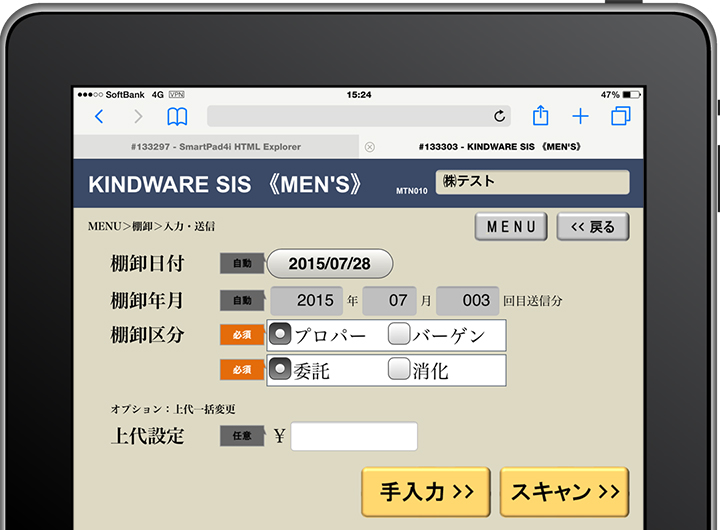Click the KINDWARE SIS header title

tap(225, 184)
